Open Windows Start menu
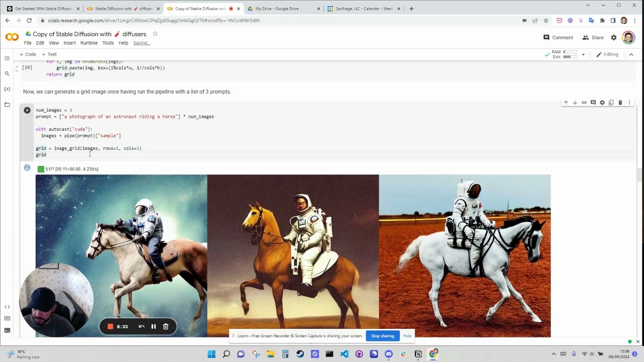 [x=211, y=354]
